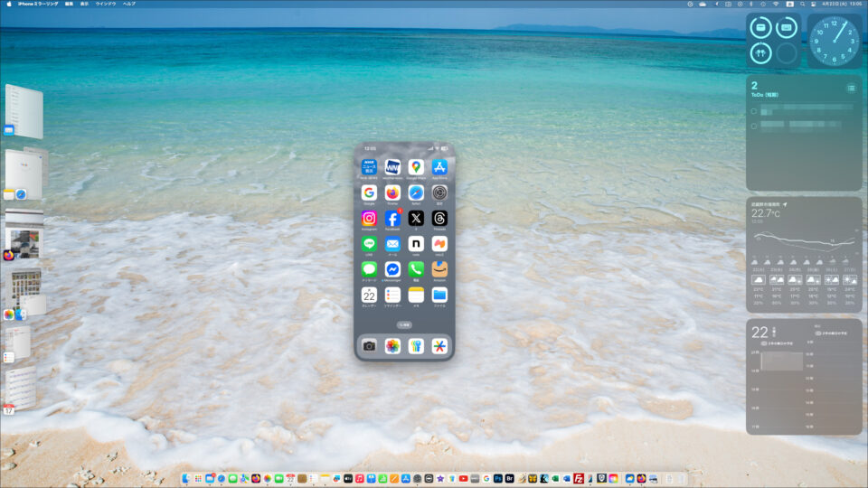Open the weather widget showing 22.7°C

coord(804,255)
